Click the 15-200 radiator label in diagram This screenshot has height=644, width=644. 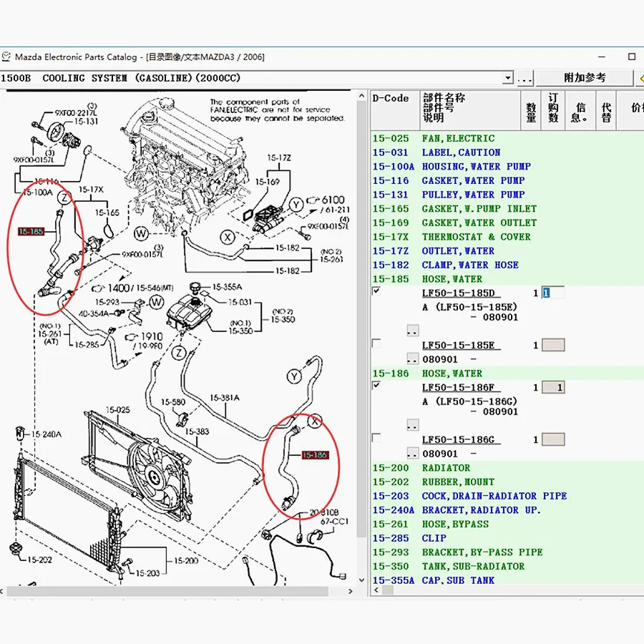tap(186, 560)
